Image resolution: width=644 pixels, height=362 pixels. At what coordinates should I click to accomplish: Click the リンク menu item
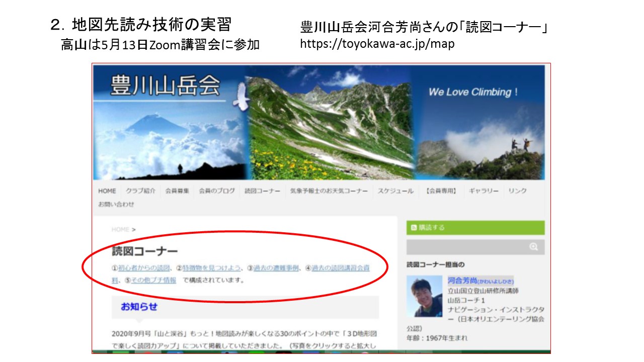point(518,191)
